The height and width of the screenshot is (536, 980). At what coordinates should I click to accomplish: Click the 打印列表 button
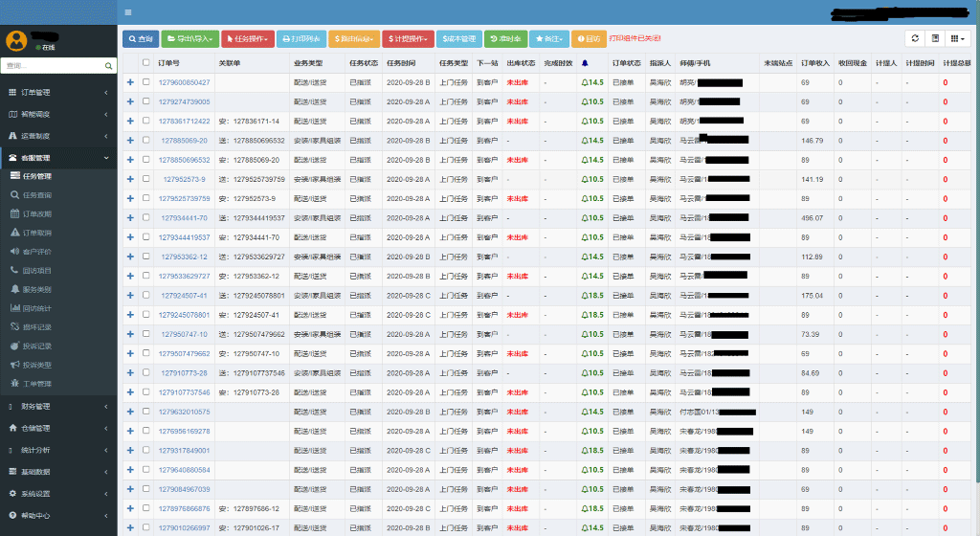[x=301, y=38]
